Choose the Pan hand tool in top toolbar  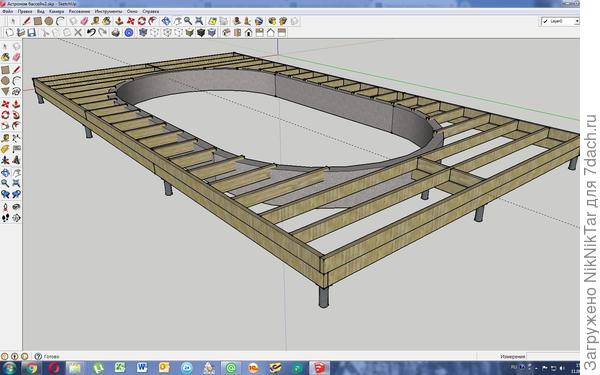click(177, 21)
